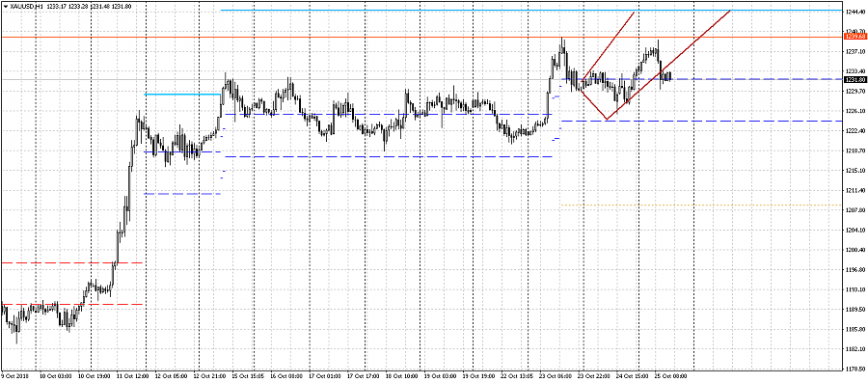Viewport: 868px width, 383px height.
Task: Select the short cyan line above 12 Oct
Action: coord(182,95)
